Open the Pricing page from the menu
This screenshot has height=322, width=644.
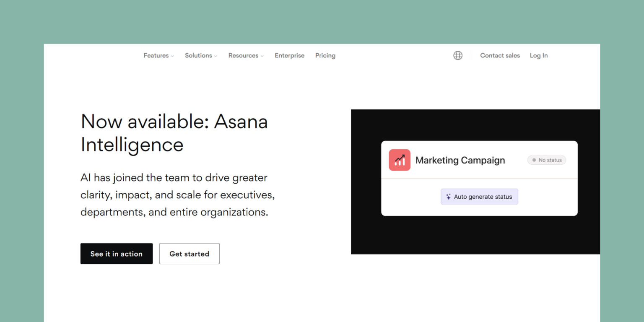pos(325,55)
